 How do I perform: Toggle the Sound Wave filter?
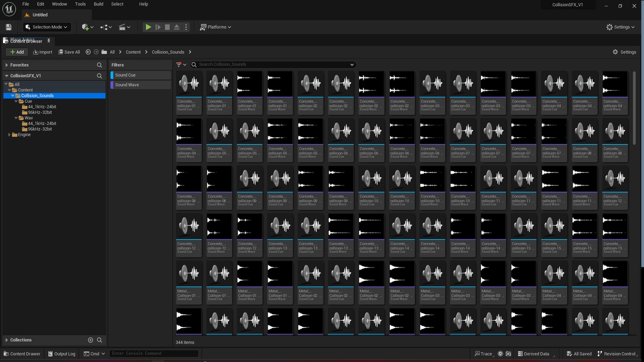pyautogui.click(x=141, y=85)
